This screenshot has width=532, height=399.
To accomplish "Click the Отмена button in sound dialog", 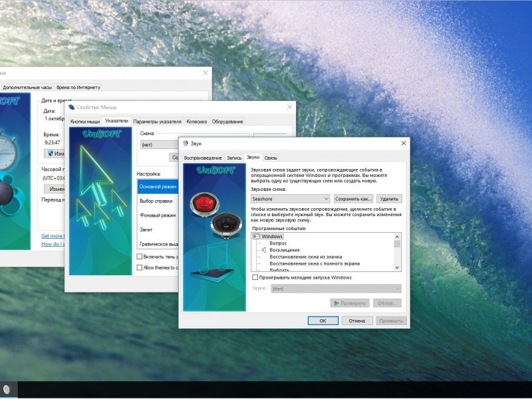I will (356, 321).
